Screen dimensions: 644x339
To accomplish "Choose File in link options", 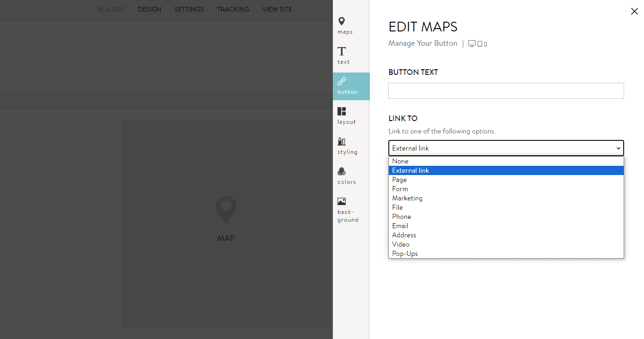I will coord(506,207).
